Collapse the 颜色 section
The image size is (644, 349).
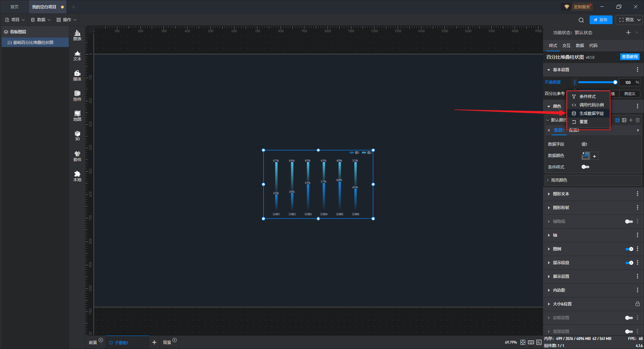tap(549, 106)
